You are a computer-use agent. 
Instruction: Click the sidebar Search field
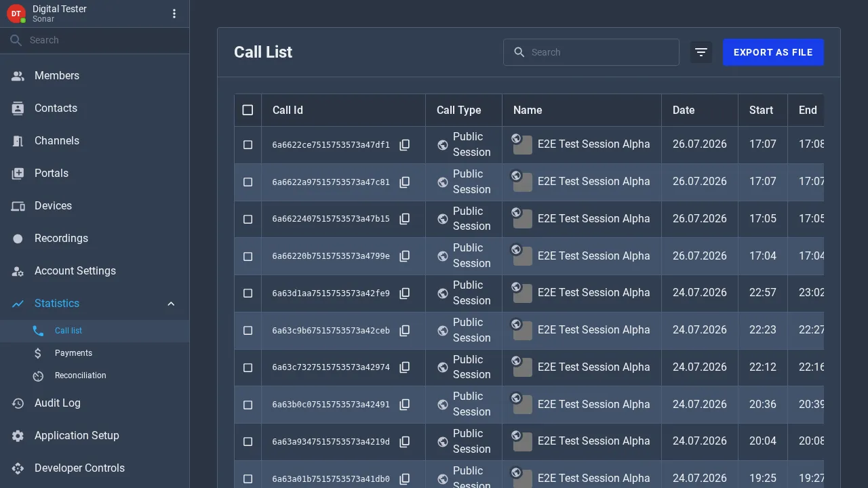(95, 40)
